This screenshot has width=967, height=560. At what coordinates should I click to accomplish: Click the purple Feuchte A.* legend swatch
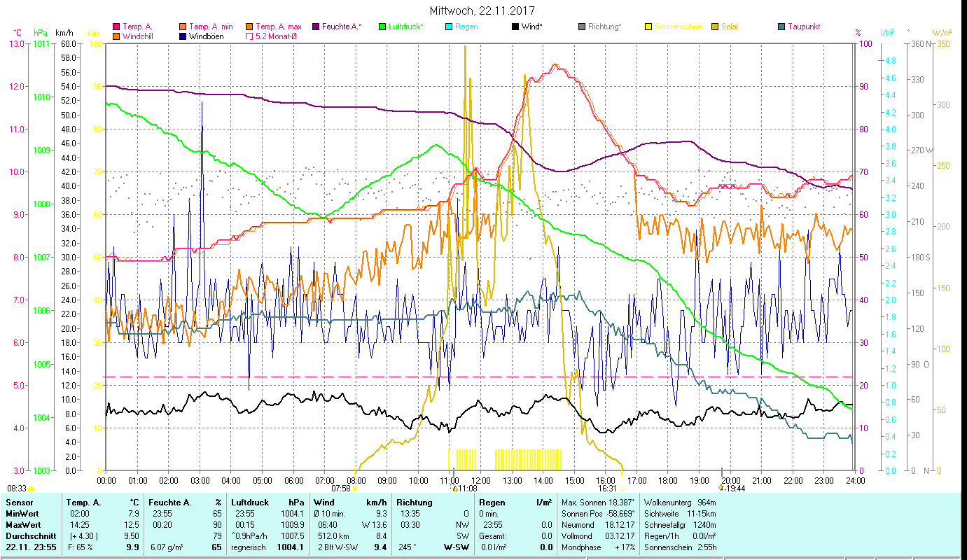point(316,27)
